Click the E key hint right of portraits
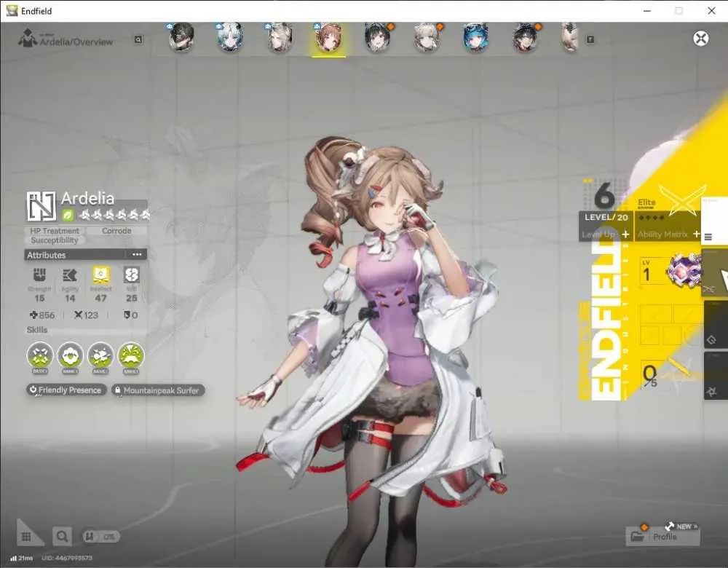The width and height of the screenshot is (728, 568). (590, 40)
